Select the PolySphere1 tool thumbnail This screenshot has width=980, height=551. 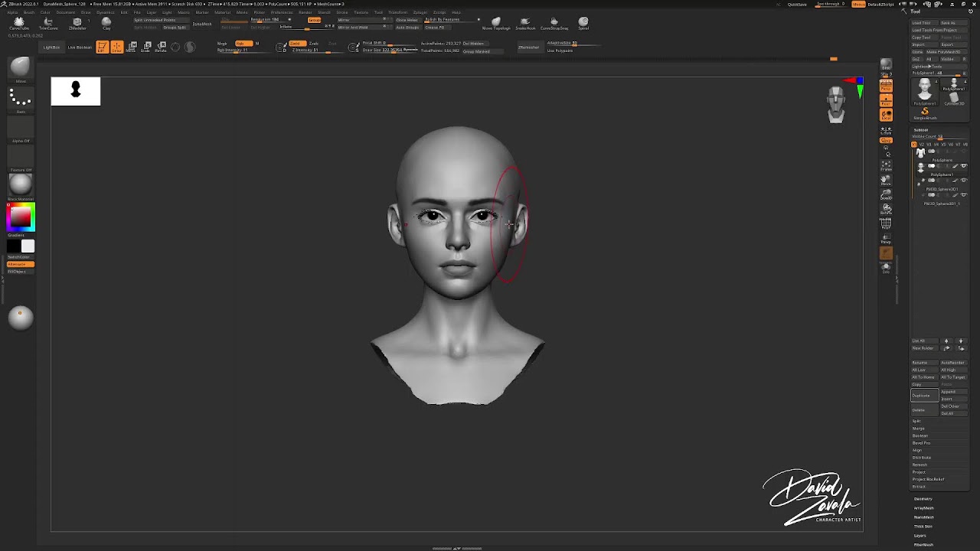(x=925, y=90)
